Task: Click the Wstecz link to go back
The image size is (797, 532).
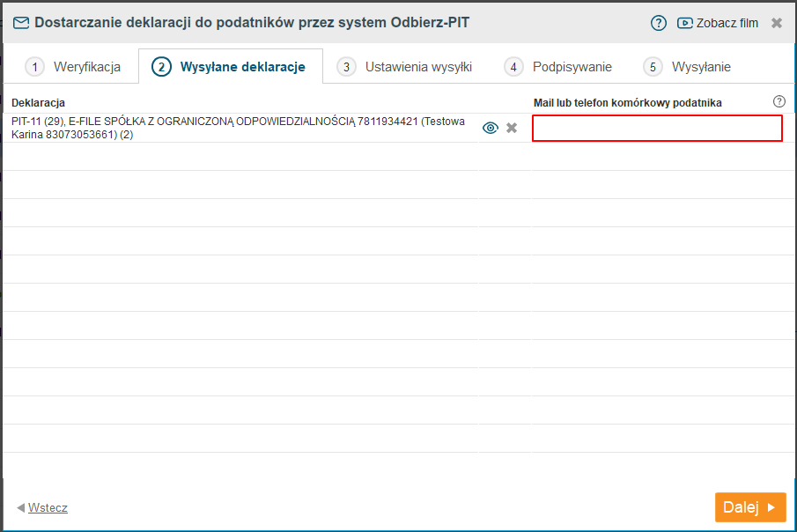Action: click(x=48, y=508)
